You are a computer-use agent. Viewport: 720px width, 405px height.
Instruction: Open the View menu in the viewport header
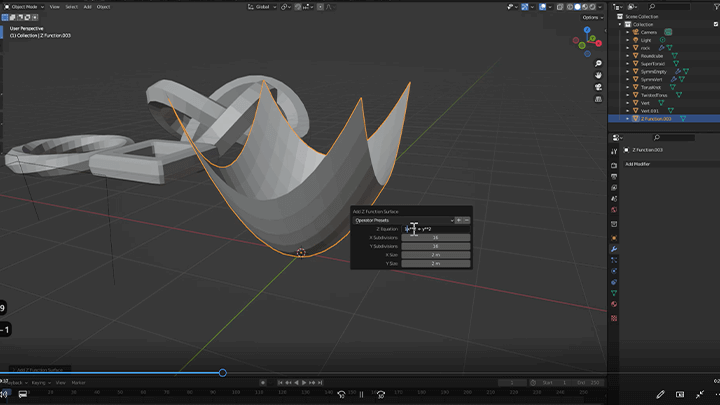point(54,7)
